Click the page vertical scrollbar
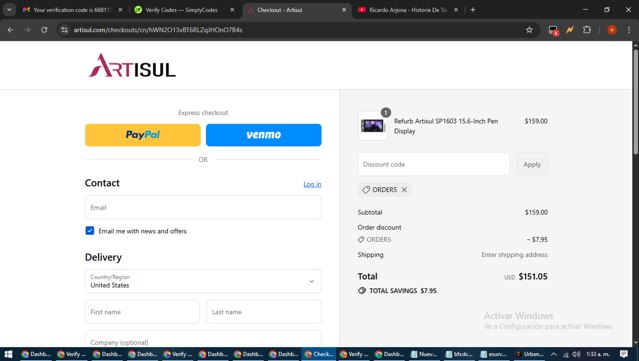Viewport: 639px width, 361px height. click(x=635, y=102)
